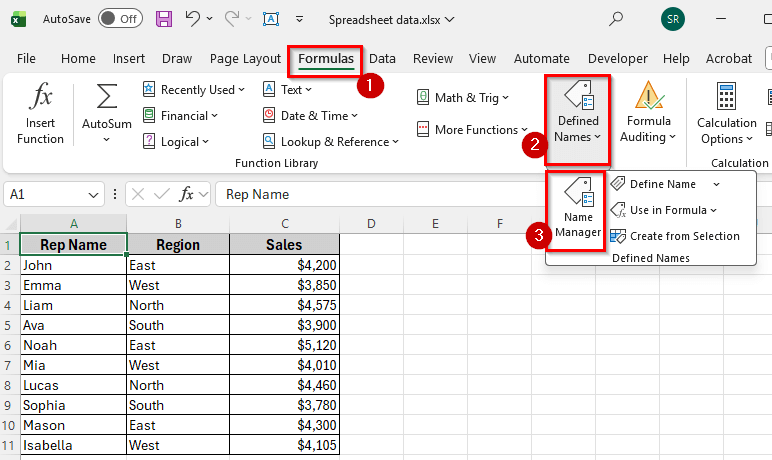This screenshot has width=772, height=460.
Task: Open Math & Trig functions menu
Action: [x=463, y=98]
